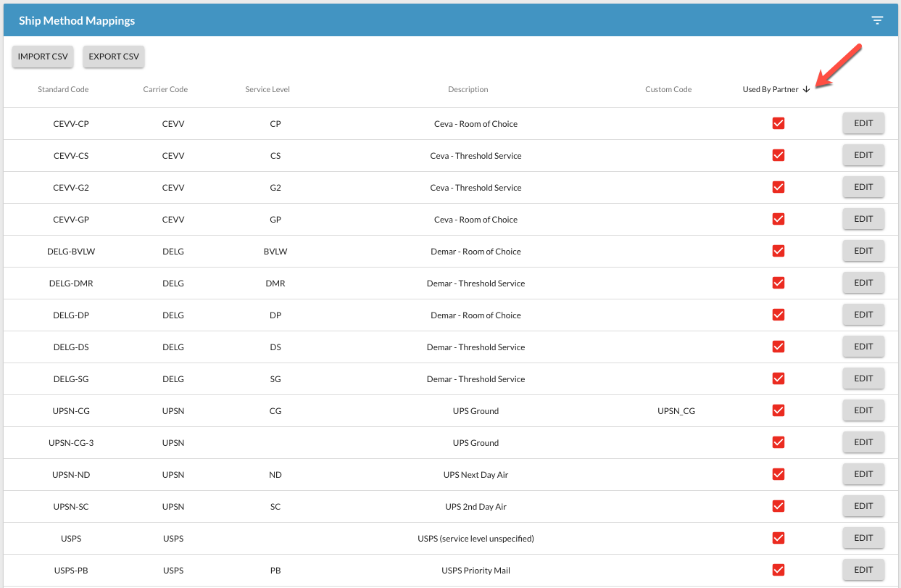Uncheck Used By Partner for DELG-BVLW
Viewport: 901px width, 588px height.
[778, 251]
